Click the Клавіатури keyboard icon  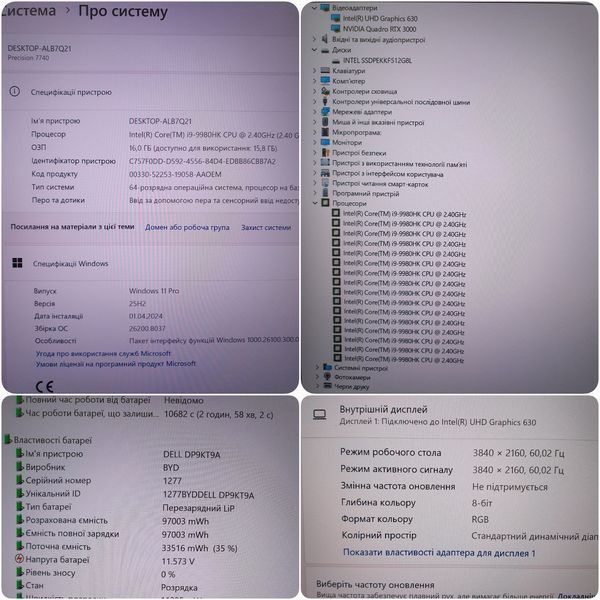point(325,70)
